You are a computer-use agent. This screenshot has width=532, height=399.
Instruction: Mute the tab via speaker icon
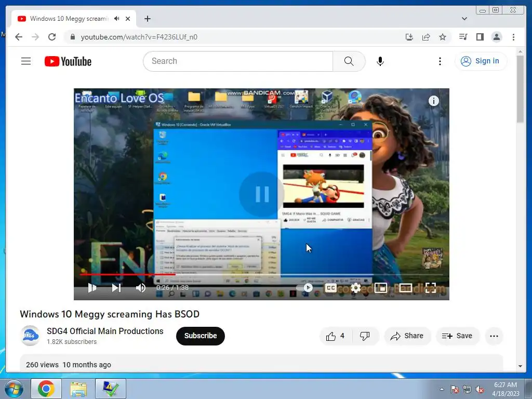[x=117, y=19]
